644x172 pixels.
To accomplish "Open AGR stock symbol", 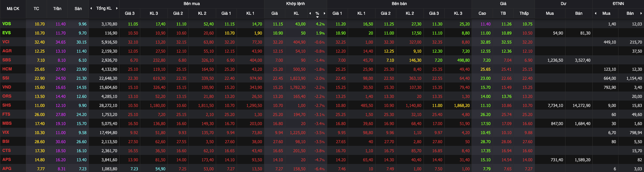I will tap(7, 51).
